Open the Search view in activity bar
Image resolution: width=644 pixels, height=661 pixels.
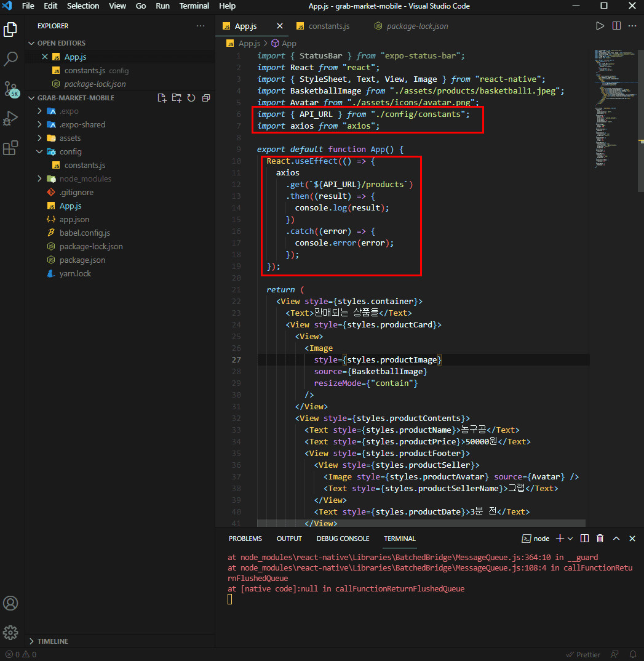click(x=11, y=59)
